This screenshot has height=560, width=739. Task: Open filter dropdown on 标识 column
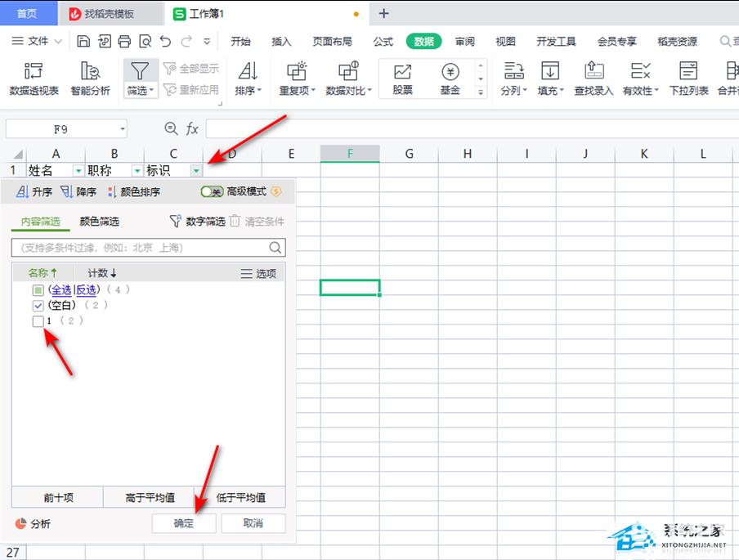[196, 170]
